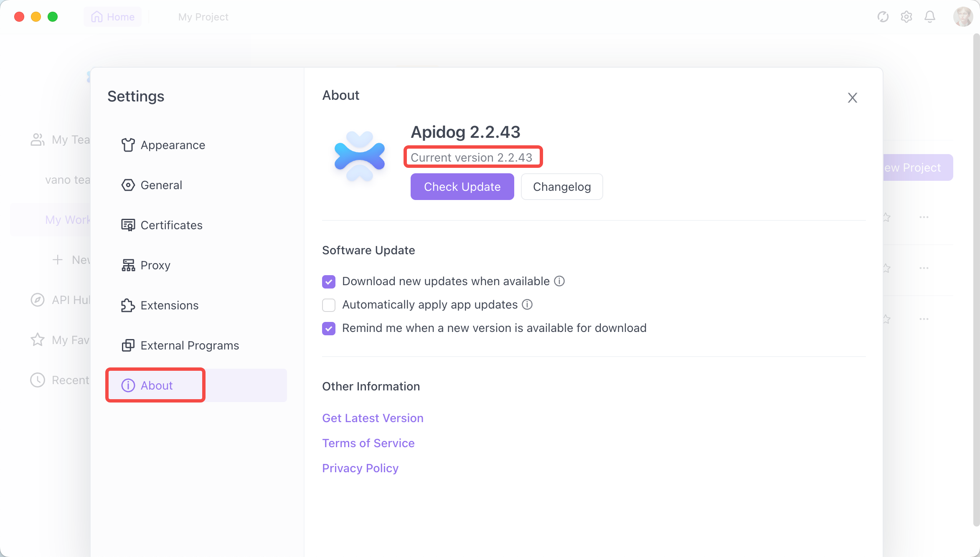Enable Automatically apply app updates

point(329,305)
